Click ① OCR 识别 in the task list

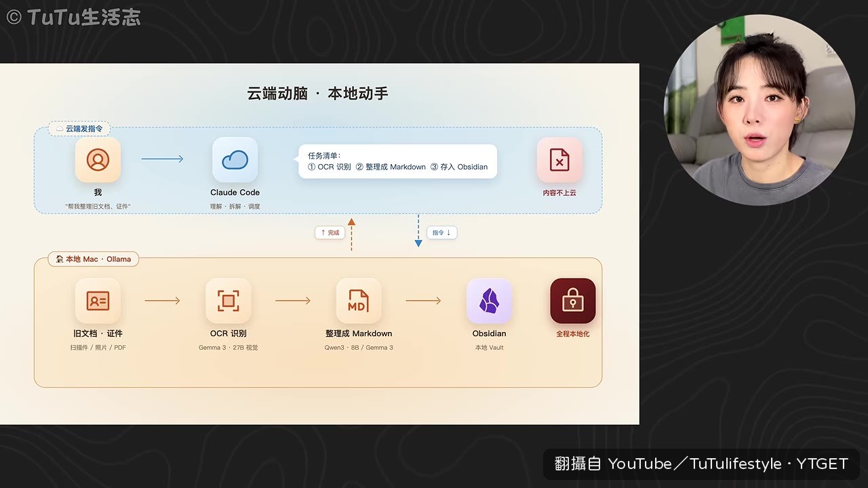click(x=330, y=167)
